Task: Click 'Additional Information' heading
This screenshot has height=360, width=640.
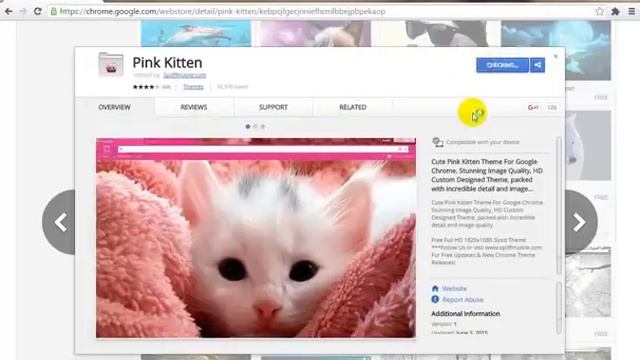Action: point(465,313)
